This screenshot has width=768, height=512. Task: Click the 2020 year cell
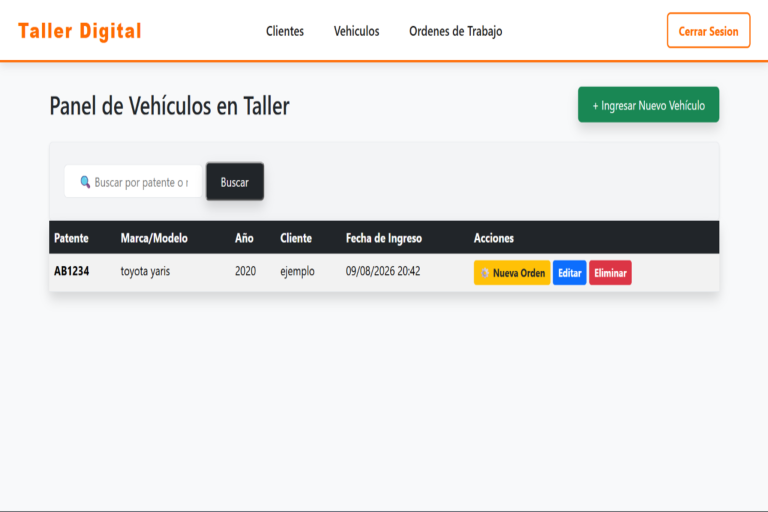(245, 271)
